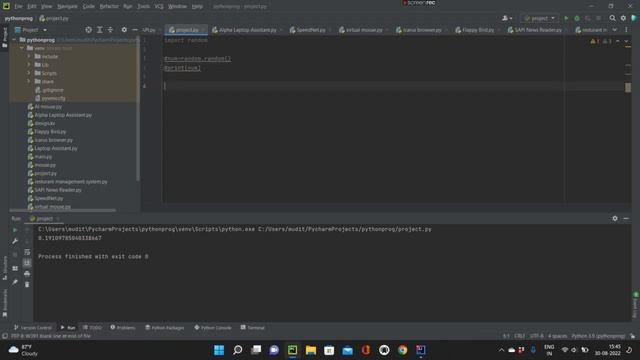Viewport: 640px width, 360px height.
Task: Click the project tree horizontal scrollbar
Action: (x=63, y=210)
